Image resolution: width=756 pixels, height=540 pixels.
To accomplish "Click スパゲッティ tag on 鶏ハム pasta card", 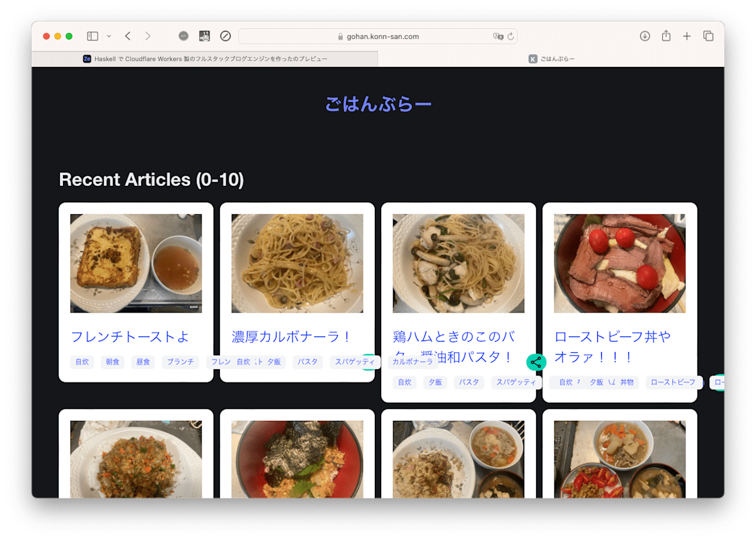I will tap(516, 382).
